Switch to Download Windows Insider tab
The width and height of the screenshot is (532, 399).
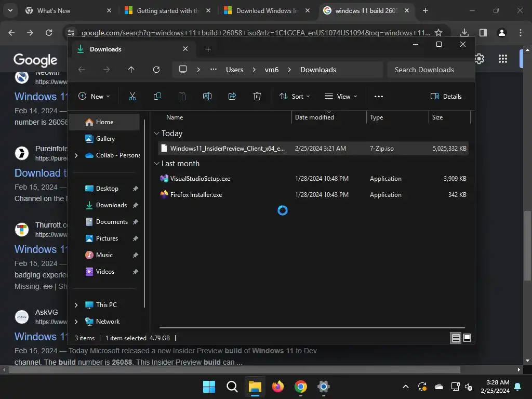click(x=266, y=10)
